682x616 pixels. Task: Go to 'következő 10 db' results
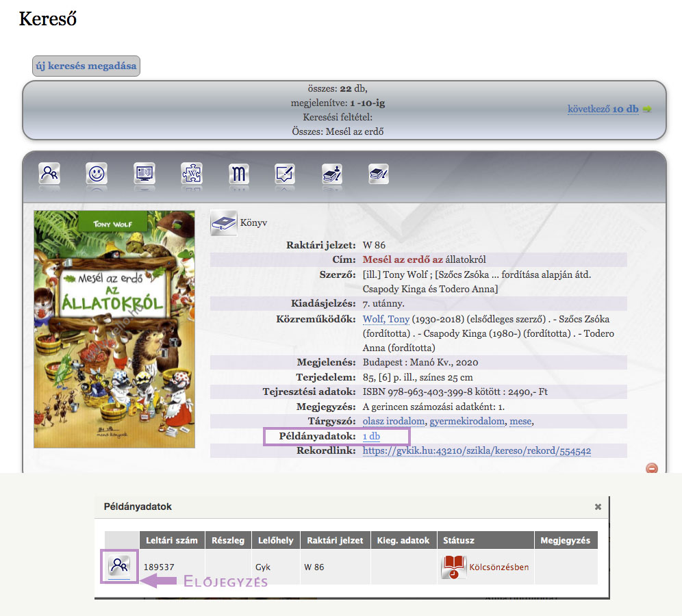point(603,109)
